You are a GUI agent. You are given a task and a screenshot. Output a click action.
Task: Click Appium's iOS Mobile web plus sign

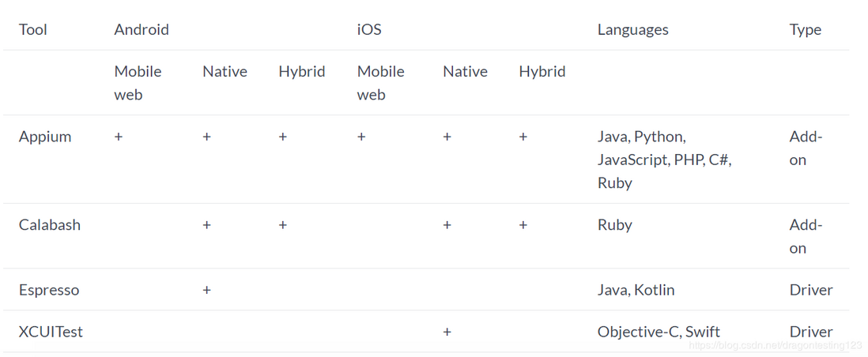[361, 137]
